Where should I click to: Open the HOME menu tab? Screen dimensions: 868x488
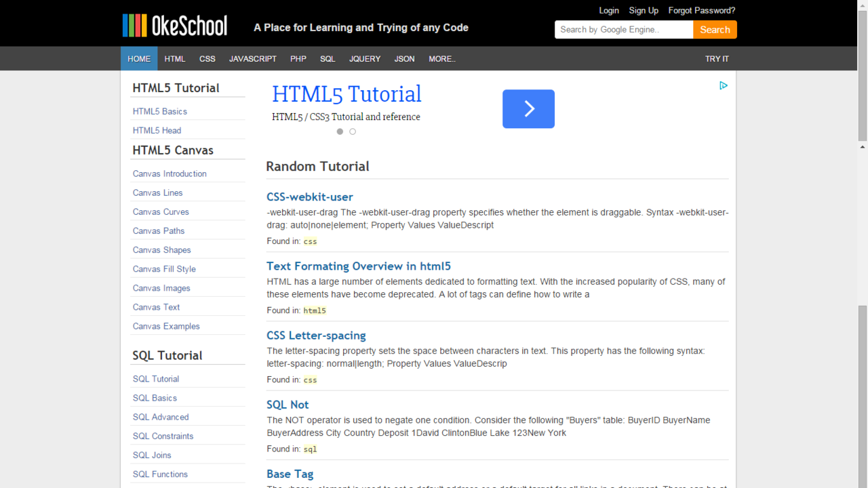(139, 59)
